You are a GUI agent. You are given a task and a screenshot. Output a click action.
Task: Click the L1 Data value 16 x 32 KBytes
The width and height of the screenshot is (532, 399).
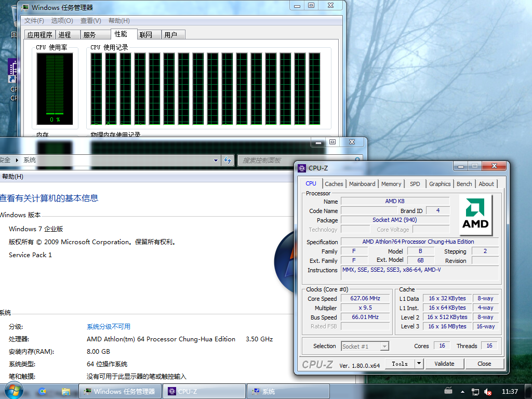447,298
